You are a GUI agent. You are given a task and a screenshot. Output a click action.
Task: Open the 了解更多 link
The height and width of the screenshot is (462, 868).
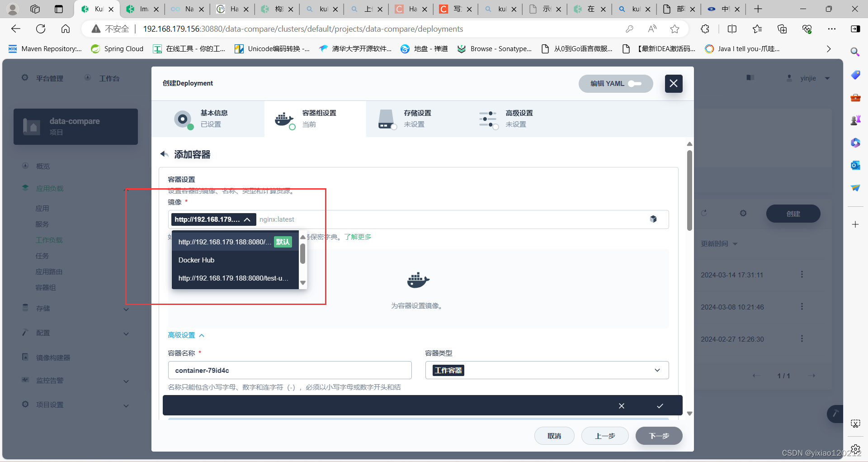pos(358,237)
